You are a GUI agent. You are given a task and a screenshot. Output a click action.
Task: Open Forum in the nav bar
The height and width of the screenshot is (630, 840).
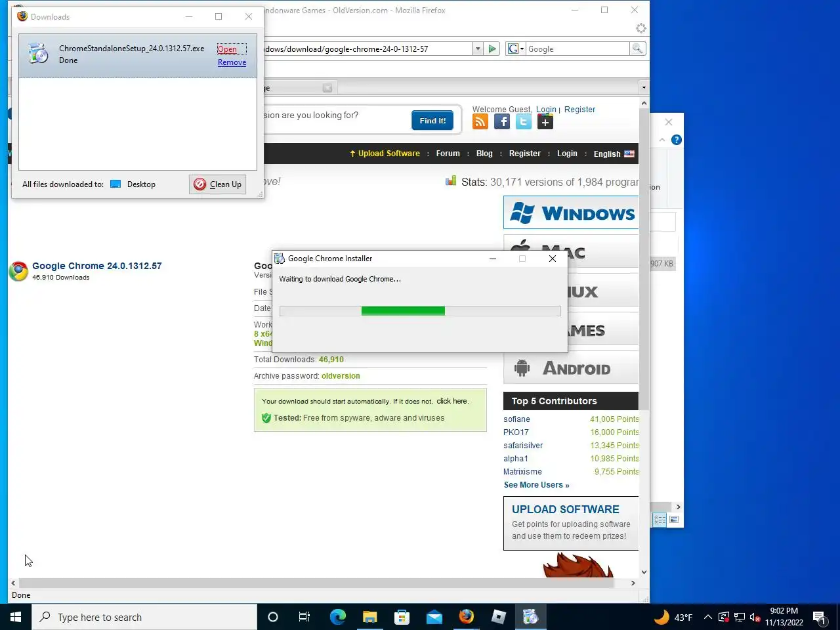point(448,154)
